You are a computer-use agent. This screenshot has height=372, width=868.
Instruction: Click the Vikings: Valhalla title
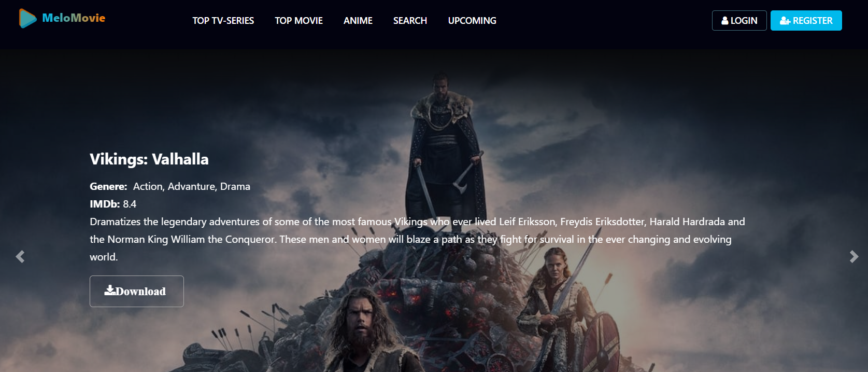pyautogui.click(x=149, y=159)
